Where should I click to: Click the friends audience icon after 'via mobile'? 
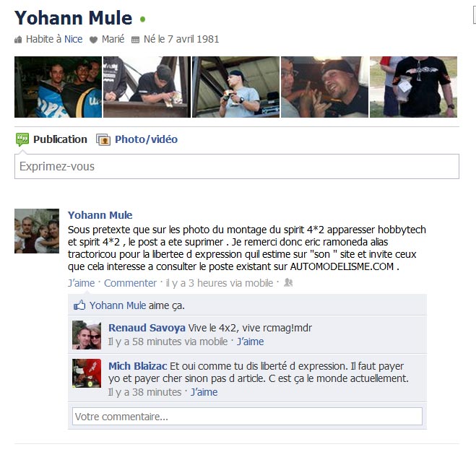(x=288, y=282)
